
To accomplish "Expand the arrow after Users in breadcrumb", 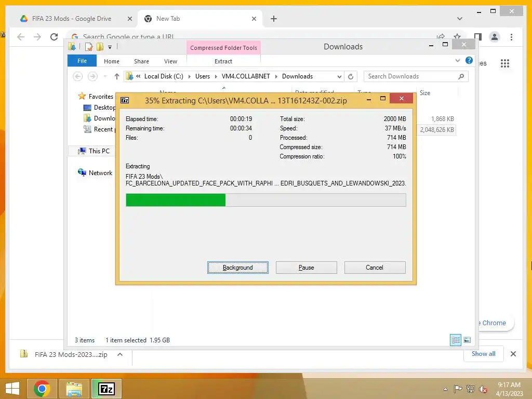I will coord(216,77).
